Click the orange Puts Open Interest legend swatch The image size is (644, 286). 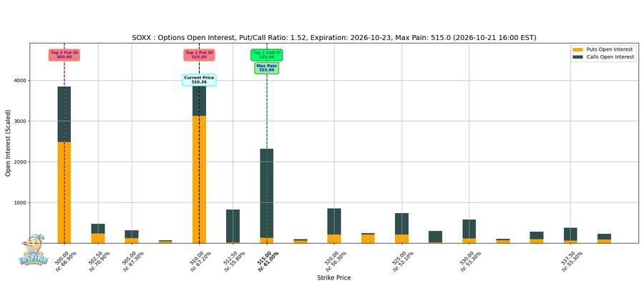tap(578, 49)
